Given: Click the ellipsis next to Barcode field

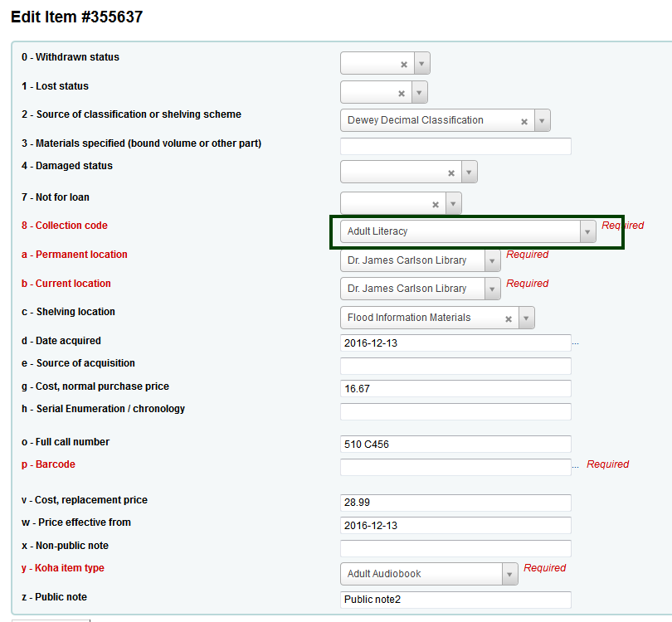Looking at the screenshot, I should pyautogui.click(x=575, y=466).
